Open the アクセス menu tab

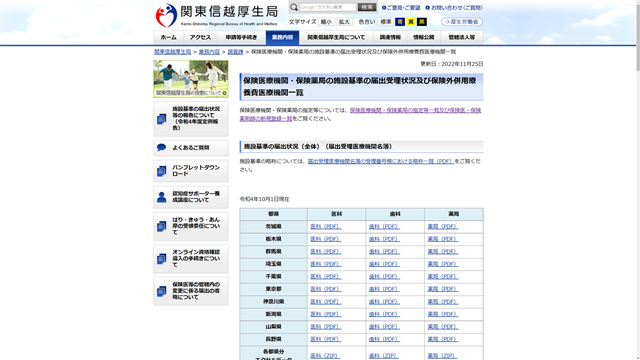click(x=200, y=38)
